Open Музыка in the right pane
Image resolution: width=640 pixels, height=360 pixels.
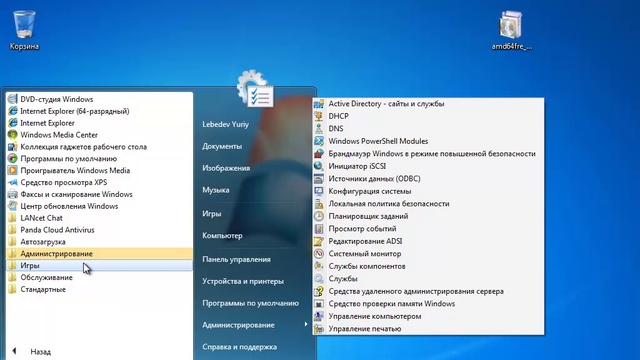[x=216, y=190]
